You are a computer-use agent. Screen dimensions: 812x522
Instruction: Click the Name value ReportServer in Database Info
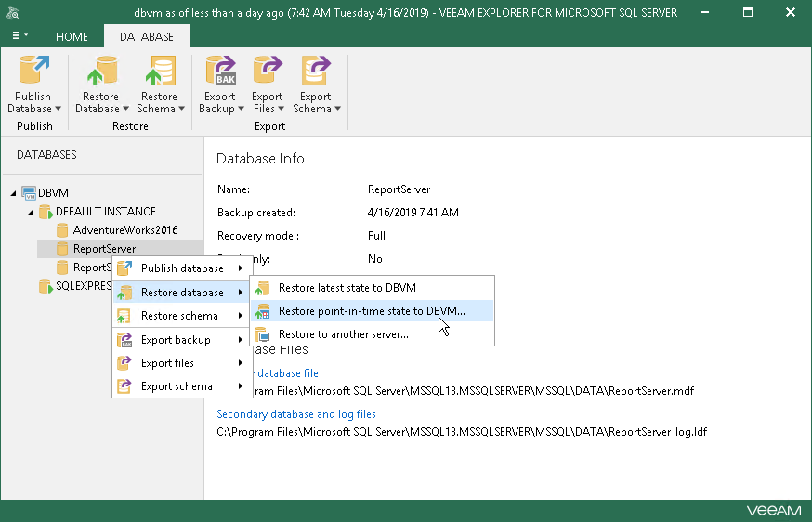[x=399, y=189]
